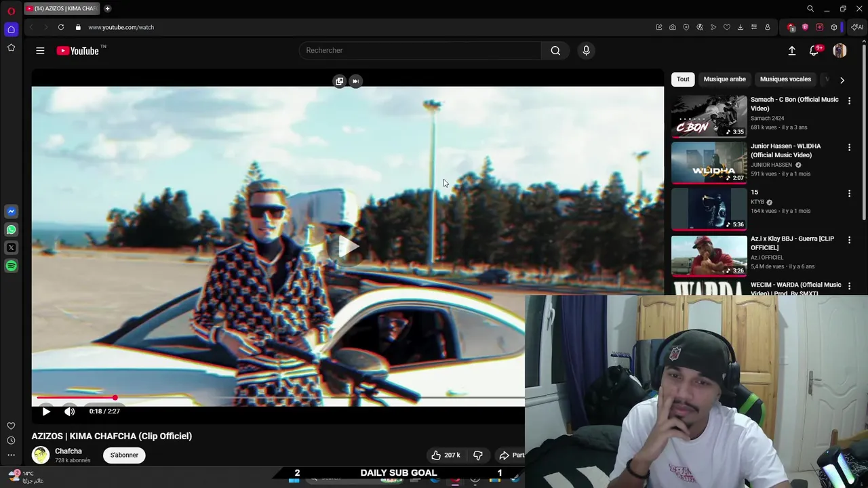Select the Musiques vocales chip
This screenshot has width=868, height=488.
point(785,79)
